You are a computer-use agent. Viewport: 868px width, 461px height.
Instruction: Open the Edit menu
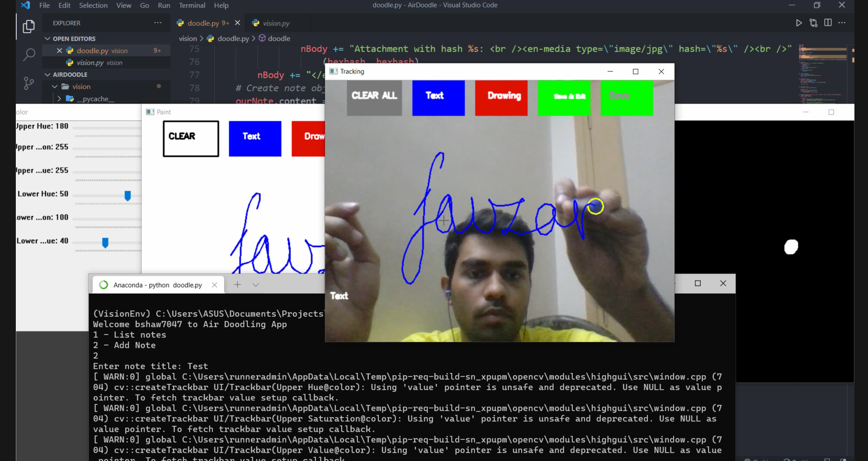tap(65, 5)
